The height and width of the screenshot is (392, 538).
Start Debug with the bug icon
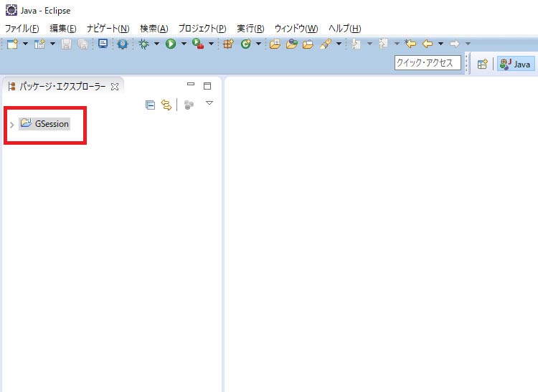pos(143,44)
